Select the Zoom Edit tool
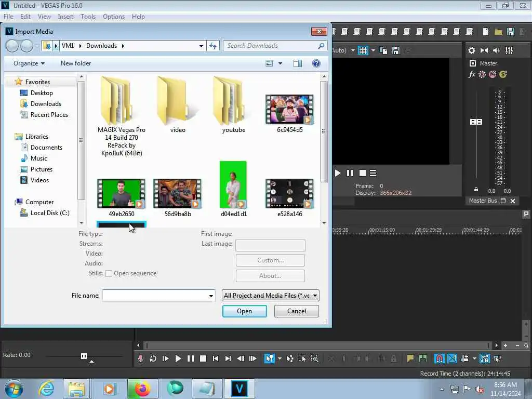The height and width of the screenshot is (399, 532). pos(314,358)
